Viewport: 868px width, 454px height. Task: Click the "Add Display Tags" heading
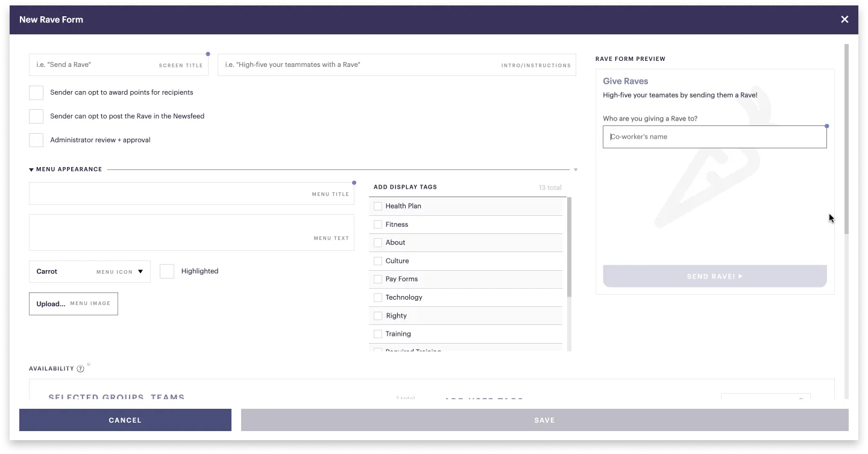(x=405, y=187)
